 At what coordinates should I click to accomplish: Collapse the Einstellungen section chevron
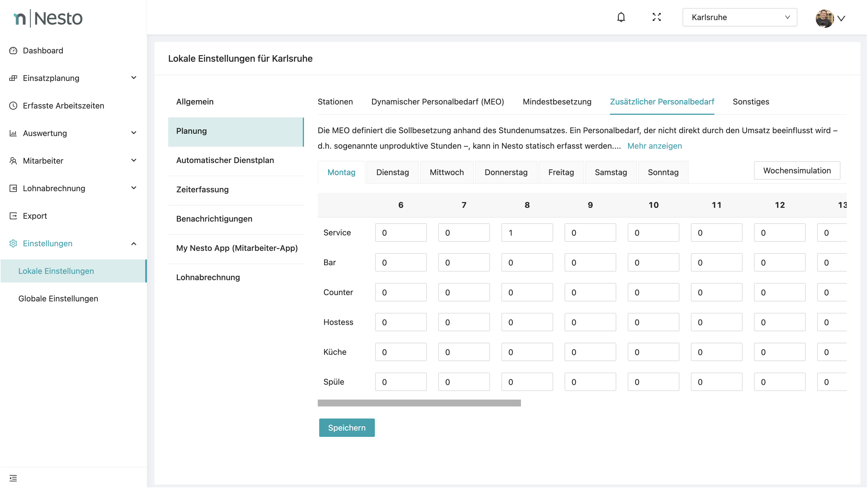click(x=134, y=244)
